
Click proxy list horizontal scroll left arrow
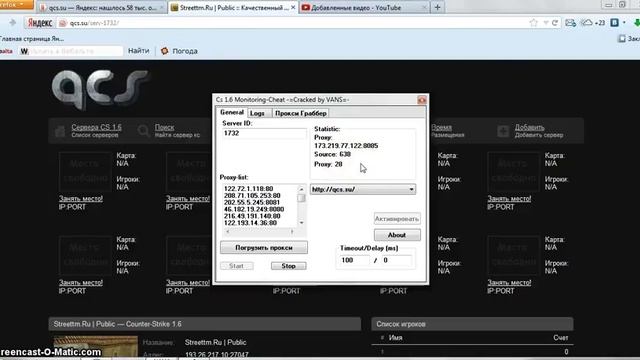click(227, 232)
